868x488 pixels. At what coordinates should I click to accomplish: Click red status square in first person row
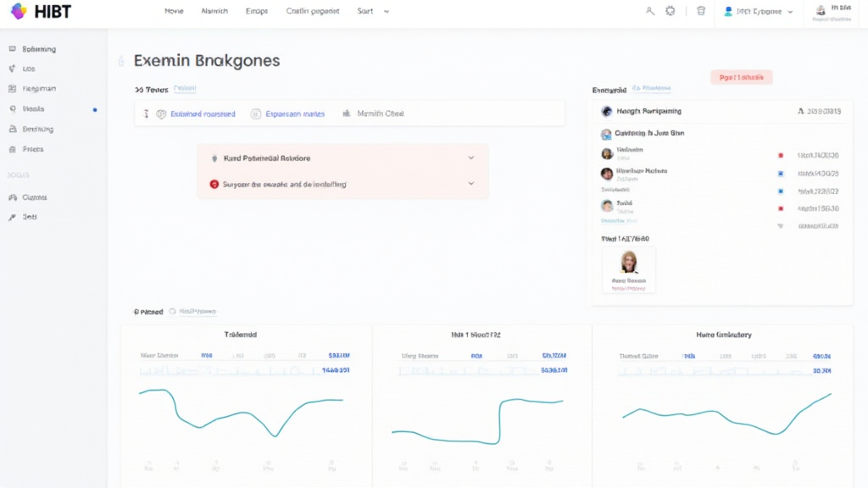click(x=780, y=155)
